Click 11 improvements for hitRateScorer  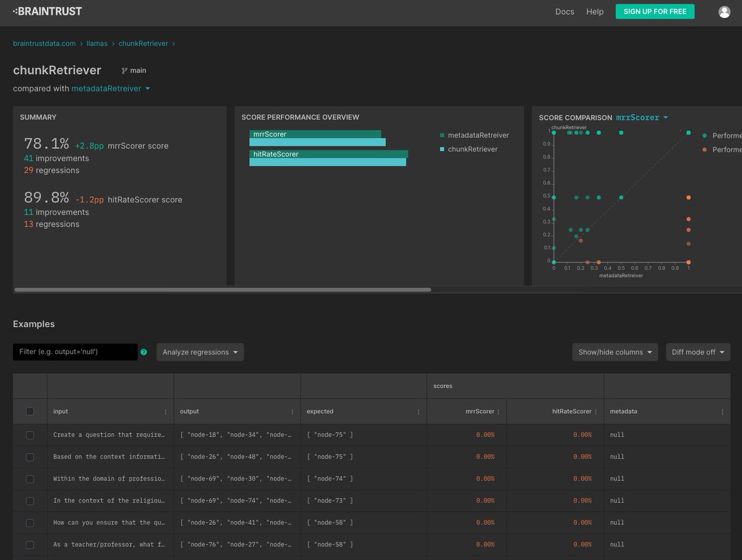pyautogui.click(x=56, y=212)
